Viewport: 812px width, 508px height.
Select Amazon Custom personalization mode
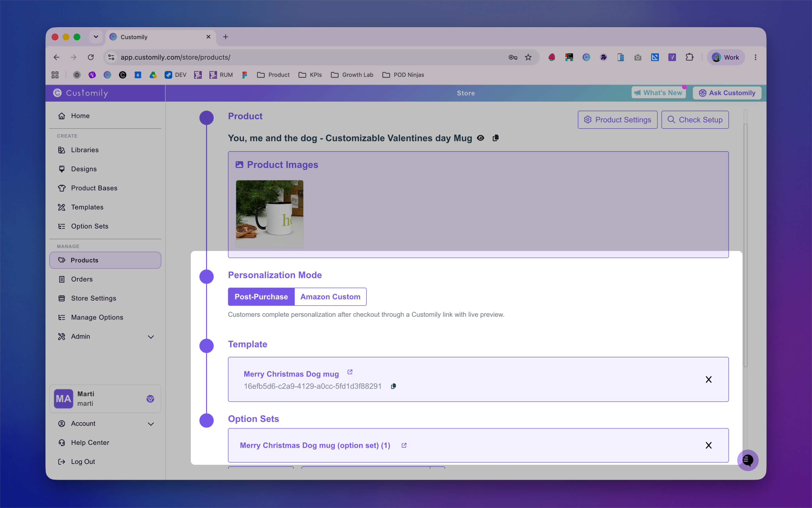[x=330, y=297]
